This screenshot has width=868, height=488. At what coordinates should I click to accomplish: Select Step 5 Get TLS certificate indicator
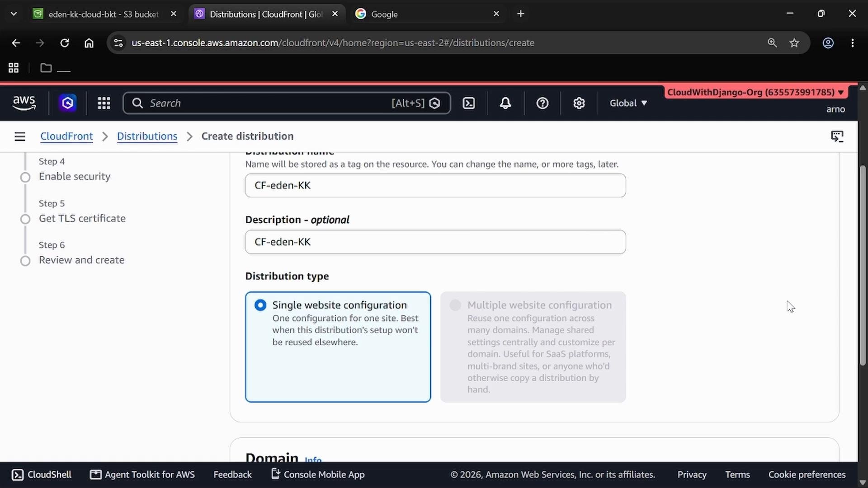25,219
